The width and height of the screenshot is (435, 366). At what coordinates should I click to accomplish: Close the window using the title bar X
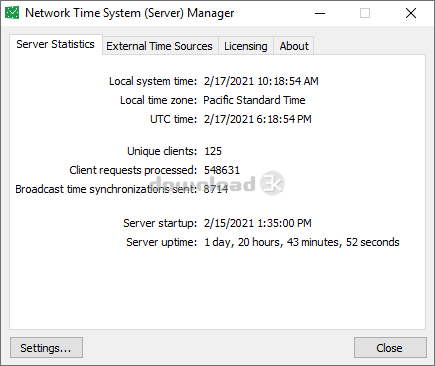(x=411, y=13)
